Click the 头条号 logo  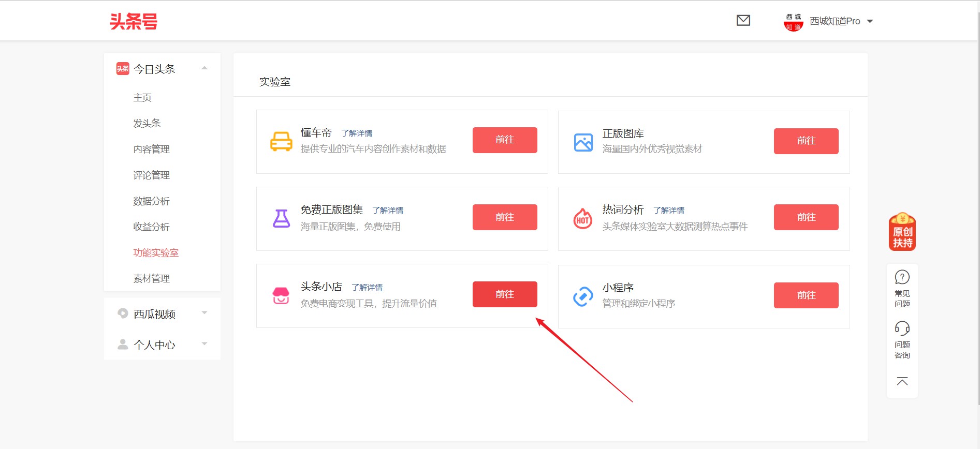coord(134,21)
